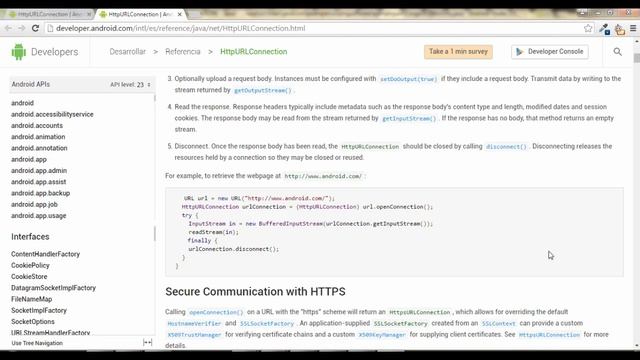This screenshot has width=640, height=360.
Task: Open android.accessibilityservice package
Action: (52, 114)
